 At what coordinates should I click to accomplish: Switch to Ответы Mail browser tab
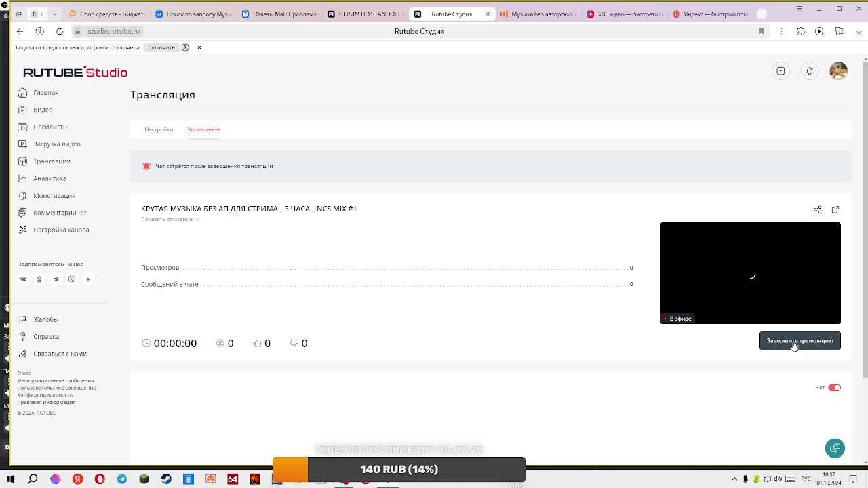point(279,14)
